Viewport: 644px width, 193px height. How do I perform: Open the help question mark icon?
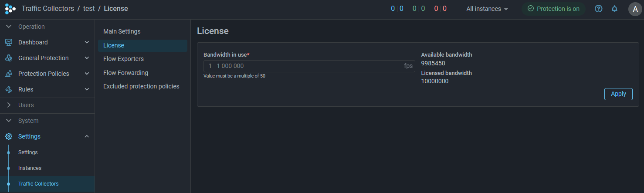[x=598, y=9]
